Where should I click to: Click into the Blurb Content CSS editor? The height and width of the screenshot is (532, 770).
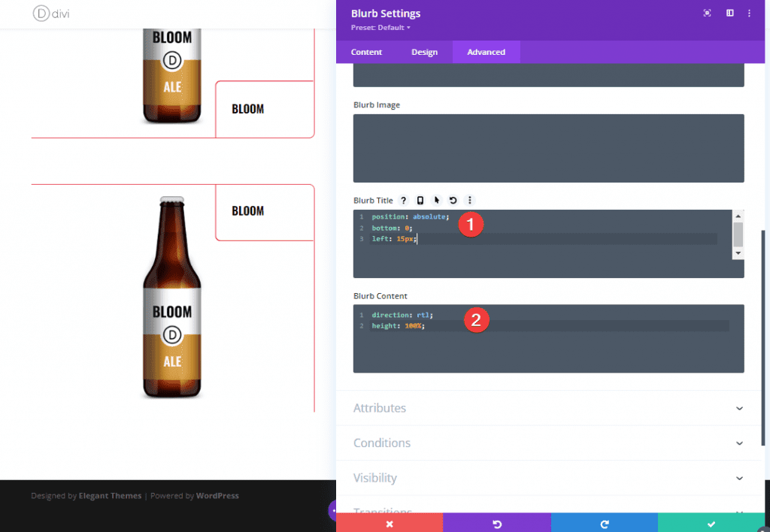click(x=548, y=339)
